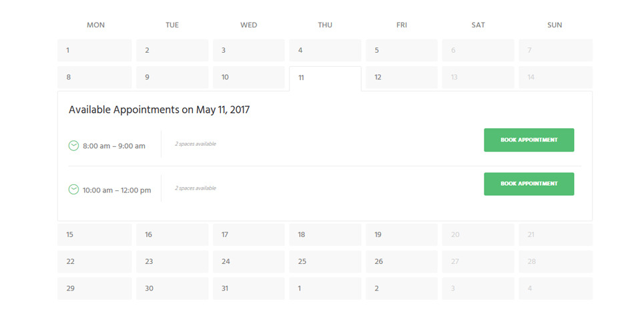Viewport: 644px width, 334px height.
Task: Book the 8:00 am – 9:00 am appointment
Action: 529,140
